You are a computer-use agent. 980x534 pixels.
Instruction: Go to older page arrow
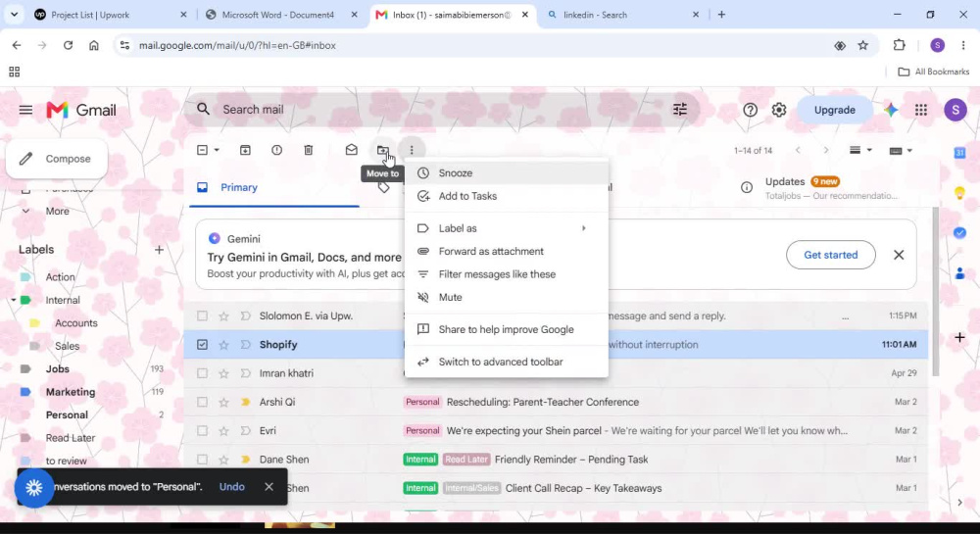click(825, 151)
